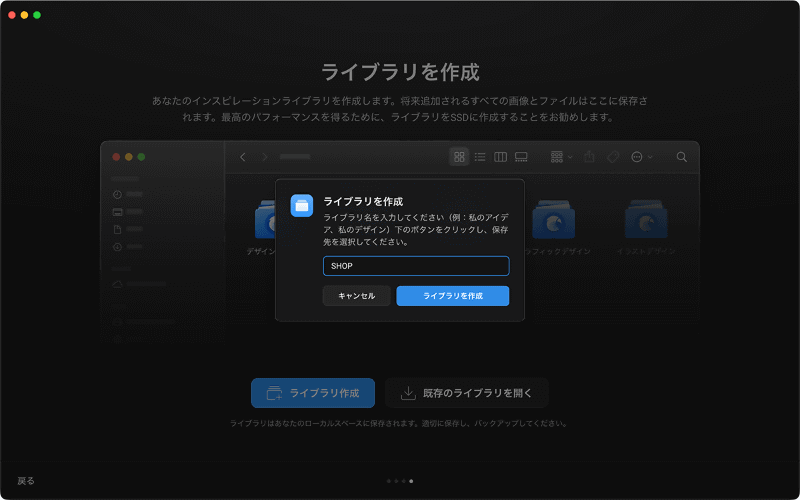This screenshot has height=500, width=800.
Task: Click the キャンセル button in the dialog
Action: [x=357, y=296]
